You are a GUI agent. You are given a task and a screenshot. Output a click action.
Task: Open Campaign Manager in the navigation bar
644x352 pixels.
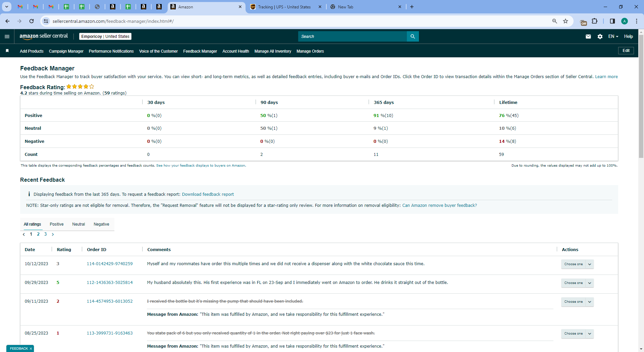(66, 51)
